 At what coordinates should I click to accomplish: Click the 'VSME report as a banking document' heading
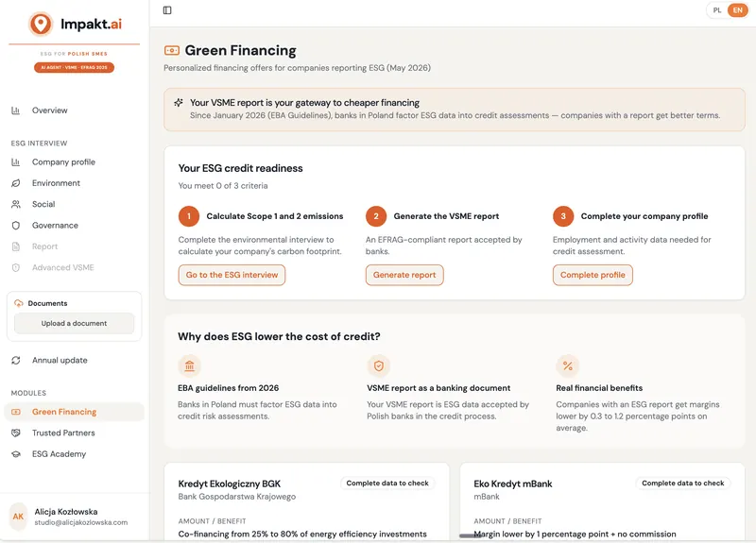pos(438,388)
